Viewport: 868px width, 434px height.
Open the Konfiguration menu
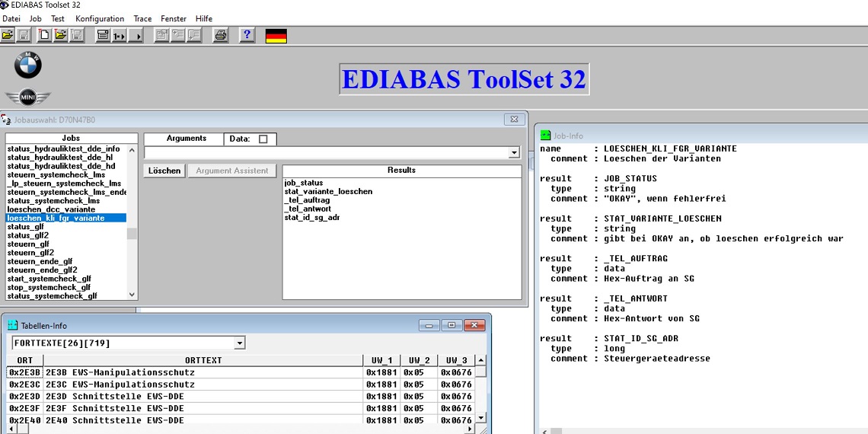[x=101, y=18]
